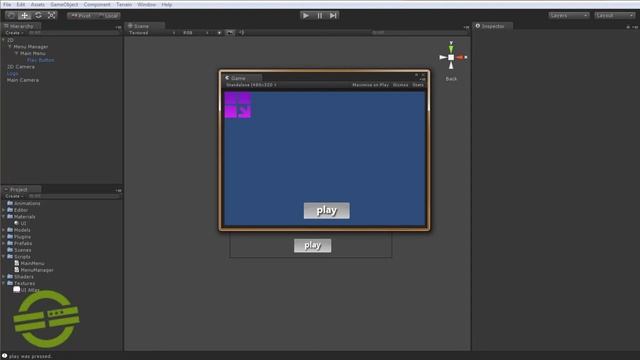Select Play Button in Hierarchy
Screen dimensions: 640x360
coord(40,60)
